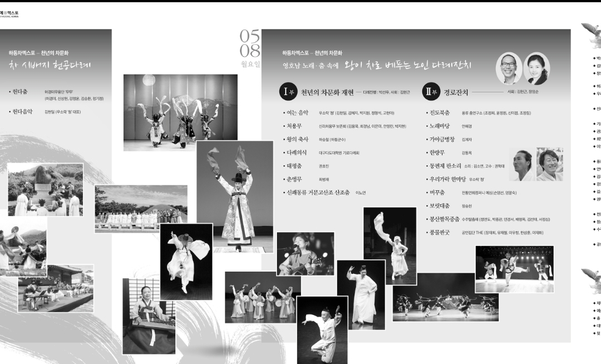Click the three kicking performers photo
This screenshot has height=364, width=601.
click(x=515, y=269)
